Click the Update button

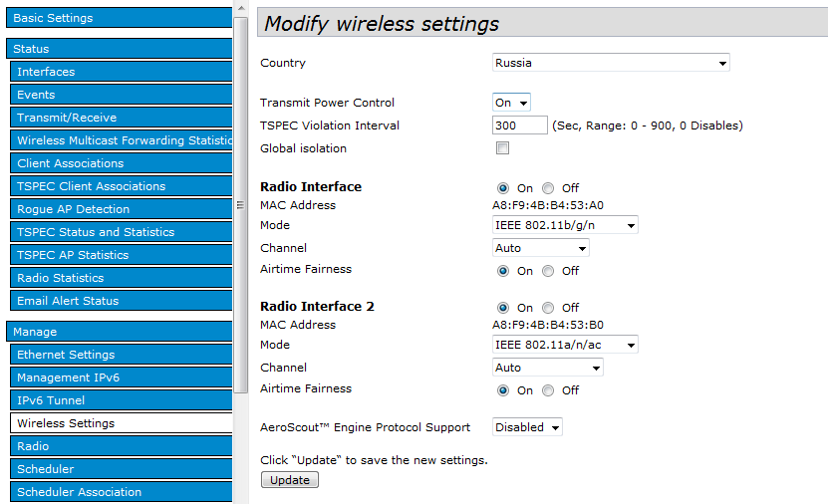click(x=290, y=480)
